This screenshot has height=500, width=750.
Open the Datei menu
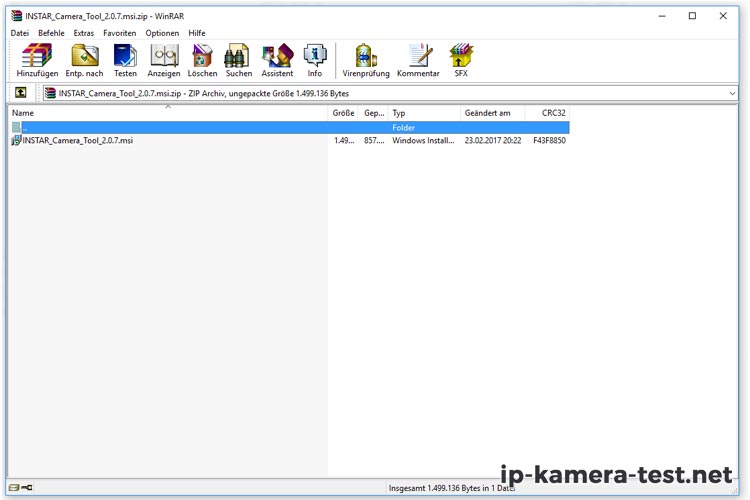coord(20,33)
